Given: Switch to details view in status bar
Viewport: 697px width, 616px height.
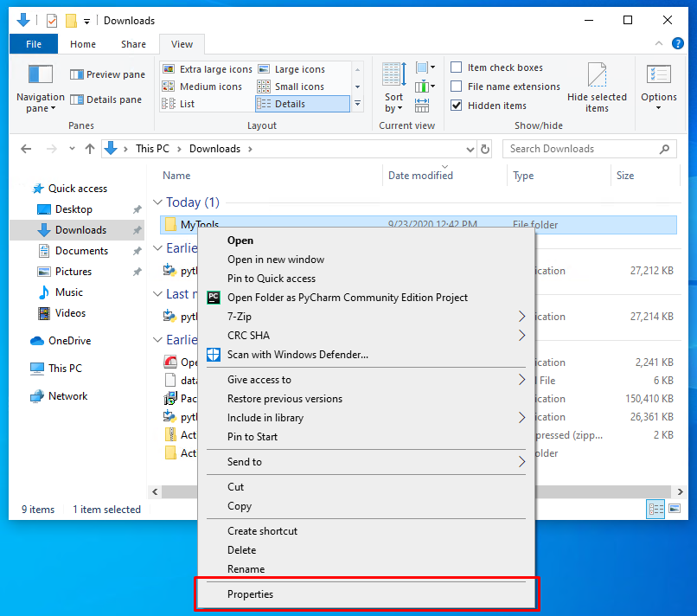Looking at the screenshot, I should coord(655,509).
